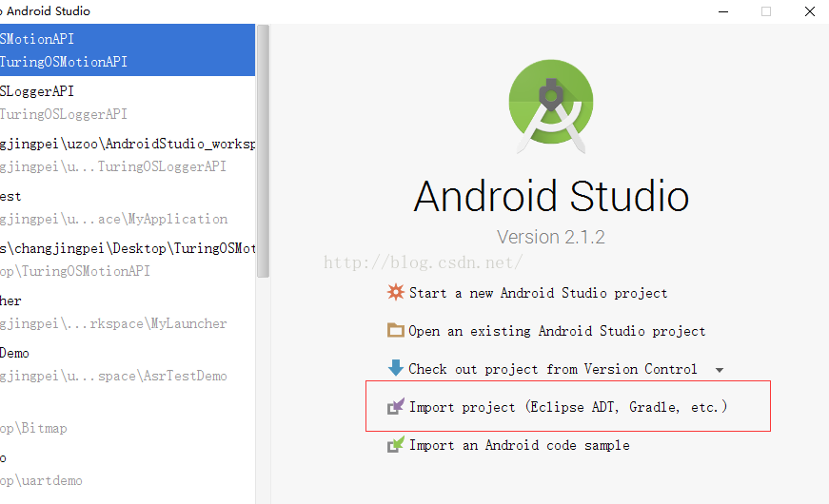Viewport: 829px width, 504px height.
Task: Click the Import project purple arrow icon
Action: (396, 406)
